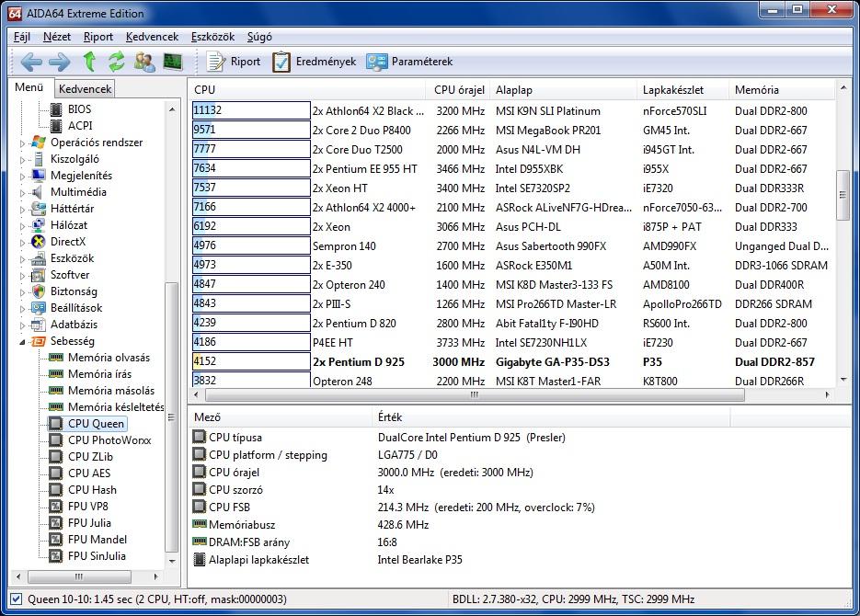
Task: Switch to the Kedvencek tab
Action: (x=85, y=89)
